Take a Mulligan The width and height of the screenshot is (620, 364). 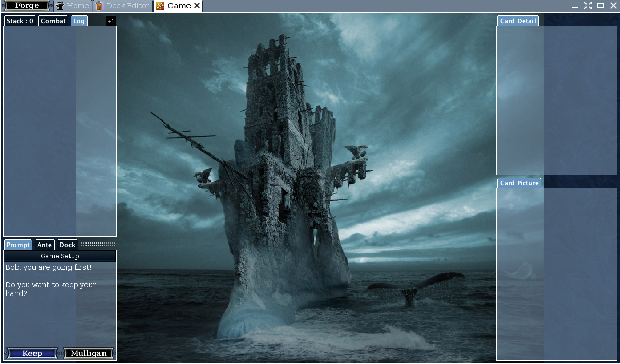[89, 353]
